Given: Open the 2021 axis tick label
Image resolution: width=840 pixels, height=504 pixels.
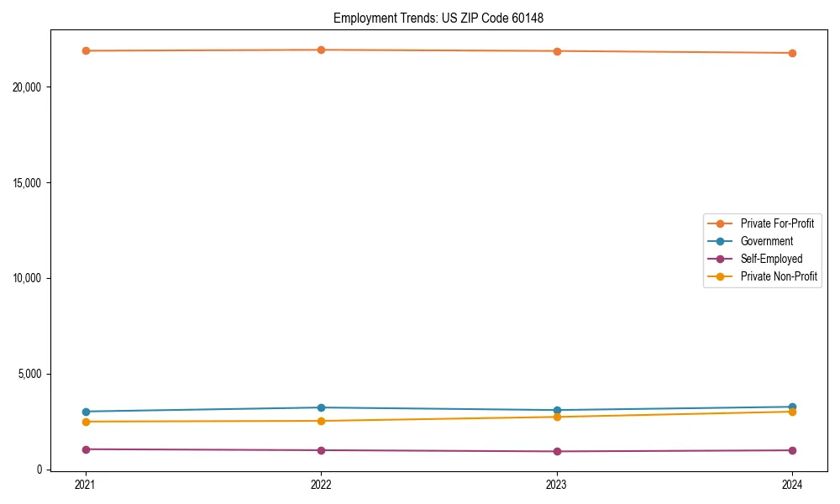Looking at the screenshot, I should 85,485.
